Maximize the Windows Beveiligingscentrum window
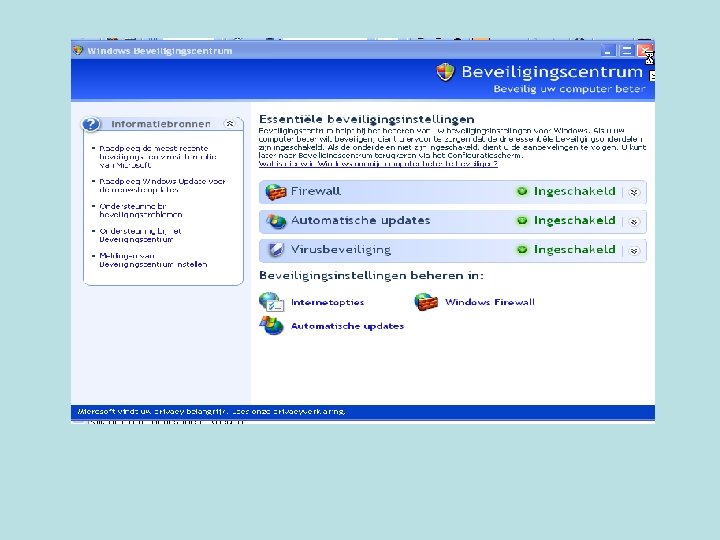The image size is (720, 540). coord(625,51)
